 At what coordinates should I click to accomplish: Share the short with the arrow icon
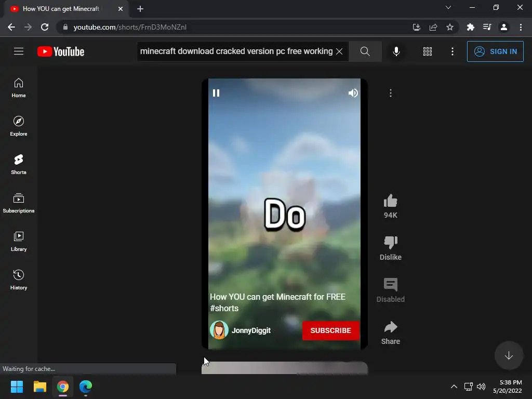[x=391, y=327]
